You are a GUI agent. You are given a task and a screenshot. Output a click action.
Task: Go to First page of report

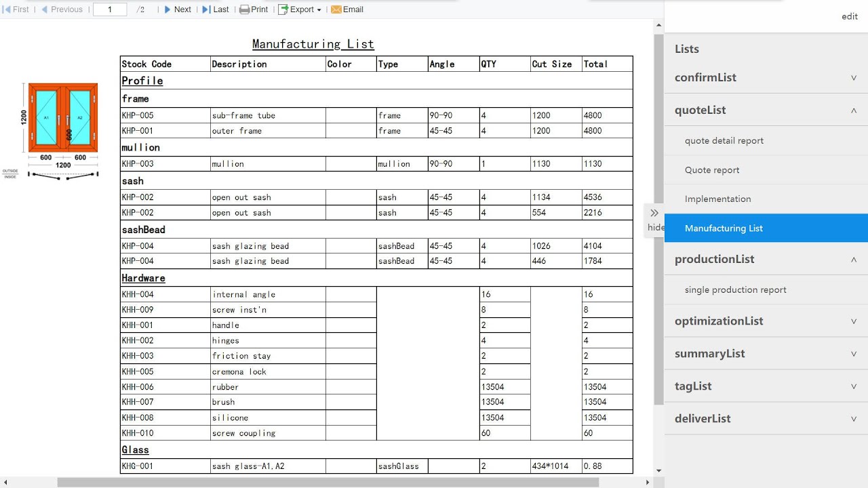[x=16, y=9]
